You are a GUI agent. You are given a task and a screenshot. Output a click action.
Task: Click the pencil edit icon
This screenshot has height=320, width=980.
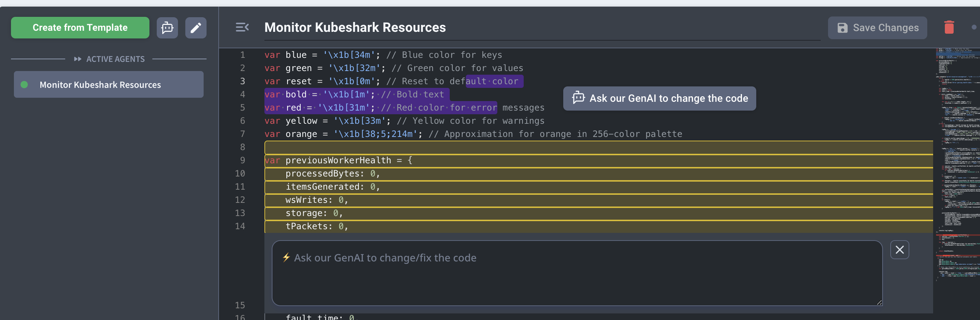pos(196,27)
